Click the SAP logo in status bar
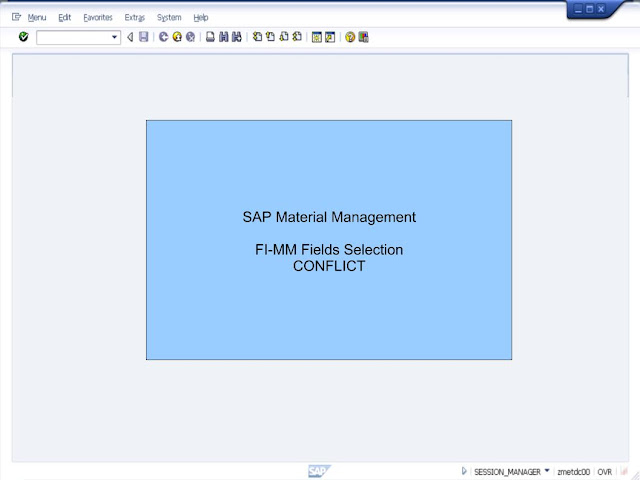The width and height of the screenshot is (640, 480). pos(319,471)
